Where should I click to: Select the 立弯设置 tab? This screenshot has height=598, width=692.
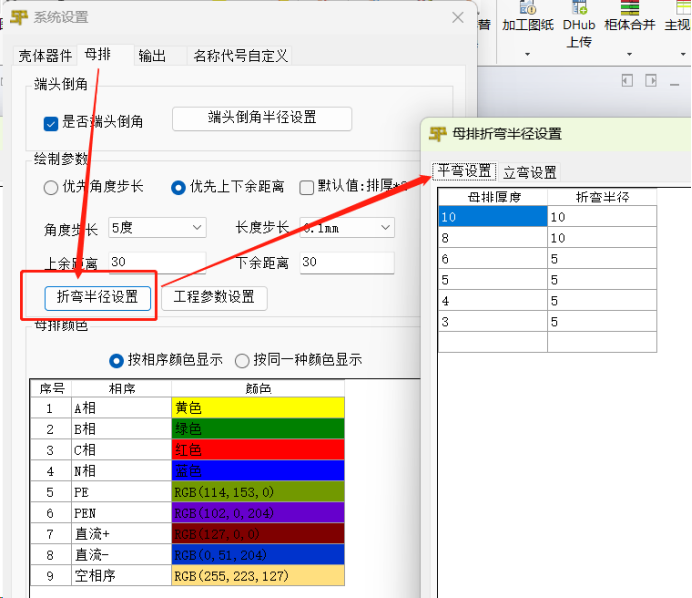pyautogui.click(x=530, y=172)
